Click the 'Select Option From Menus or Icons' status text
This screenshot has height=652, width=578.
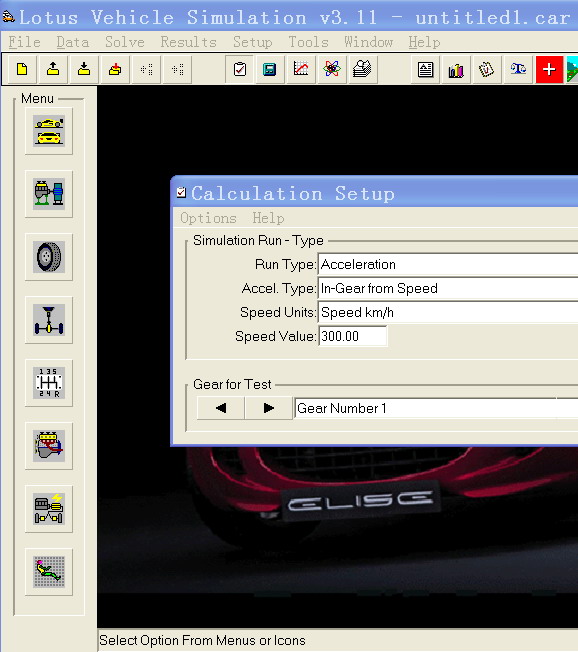tap(202, 640)
